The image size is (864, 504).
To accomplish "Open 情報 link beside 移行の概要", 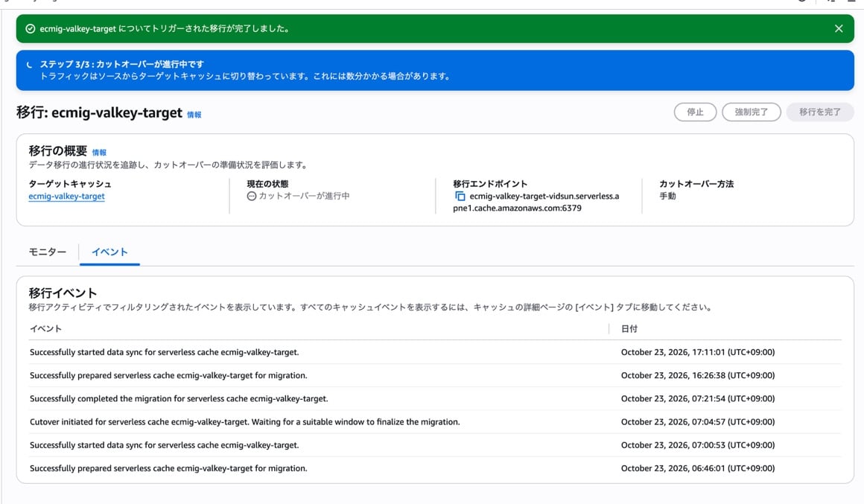I will pos(99,153).
